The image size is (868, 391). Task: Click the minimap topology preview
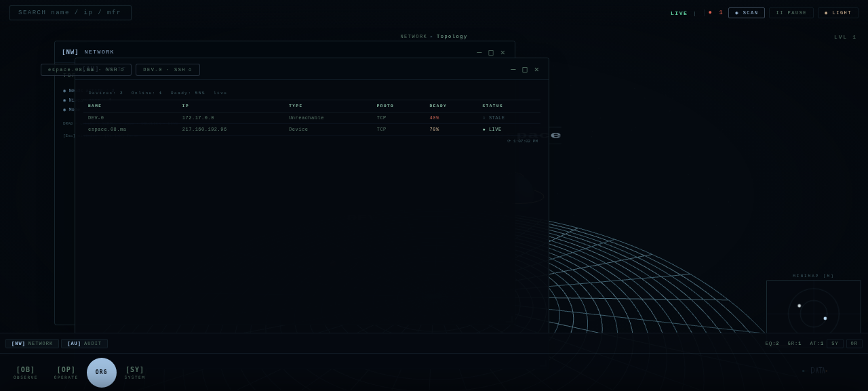click(814, 306)
